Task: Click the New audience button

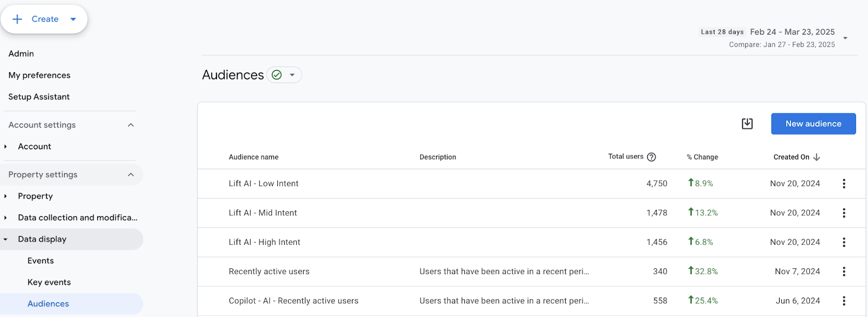Action: [x=813, y=124]
